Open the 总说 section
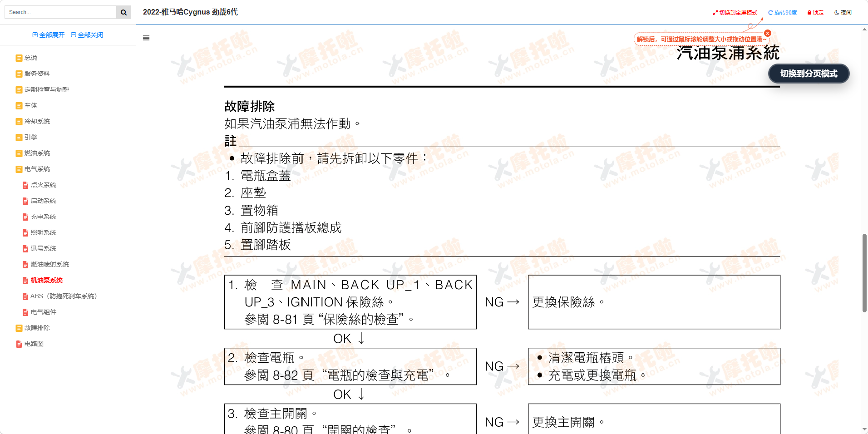 point(31,58)
